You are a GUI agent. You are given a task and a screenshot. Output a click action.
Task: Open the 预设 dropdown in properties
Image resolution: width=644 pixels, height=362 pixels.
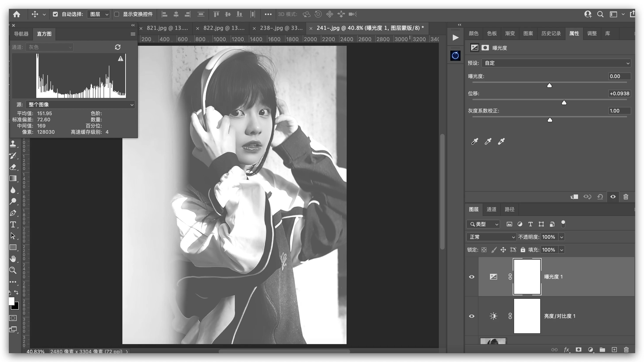click(x=556, y=63)
